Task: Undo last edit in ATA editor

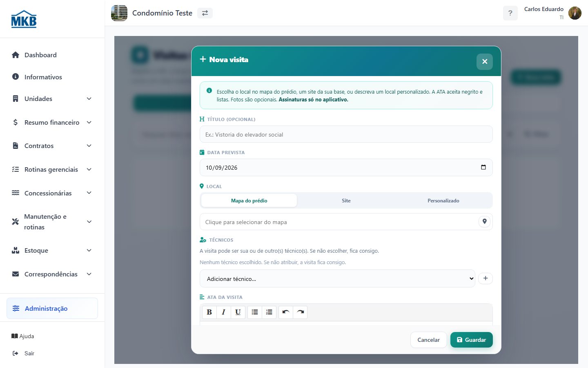Action: click(x=286, y=312)
